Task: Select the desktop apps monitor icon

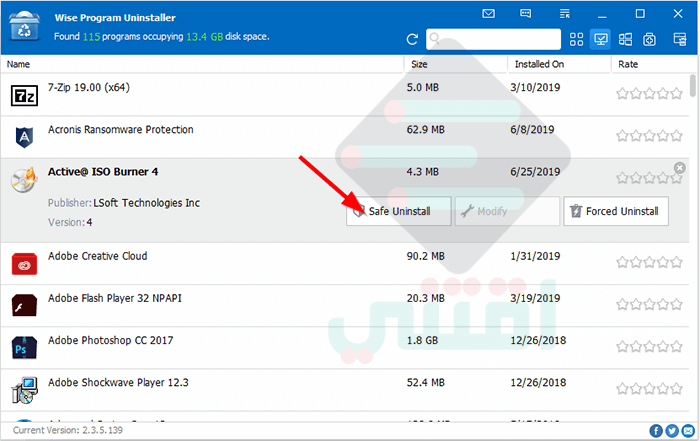Action: [600, 39]
